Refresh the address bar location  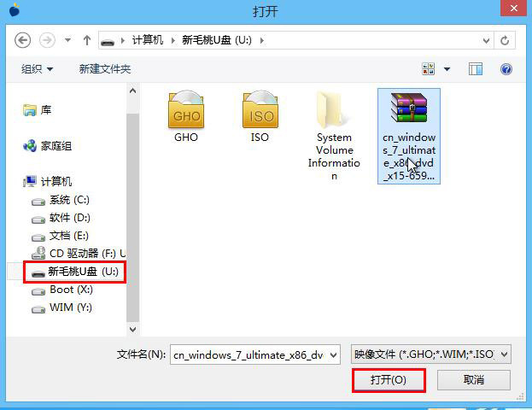click(x=505, y=40)
